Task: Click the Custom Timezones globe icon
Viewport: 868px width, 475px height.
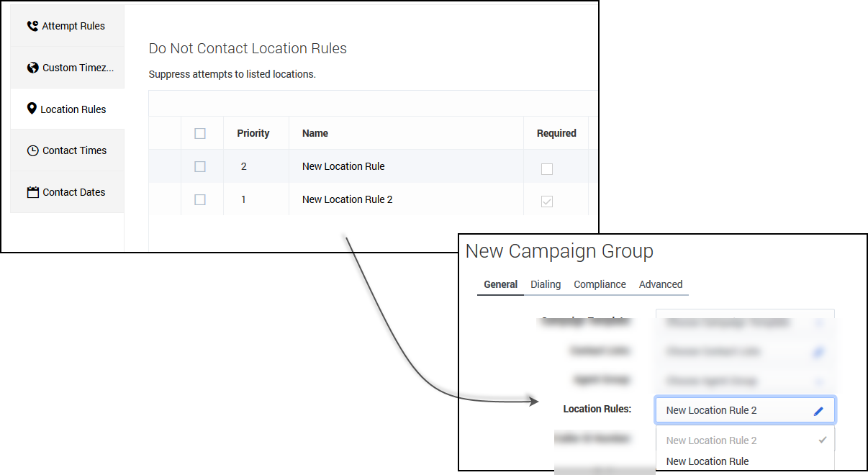Action: 32,68
